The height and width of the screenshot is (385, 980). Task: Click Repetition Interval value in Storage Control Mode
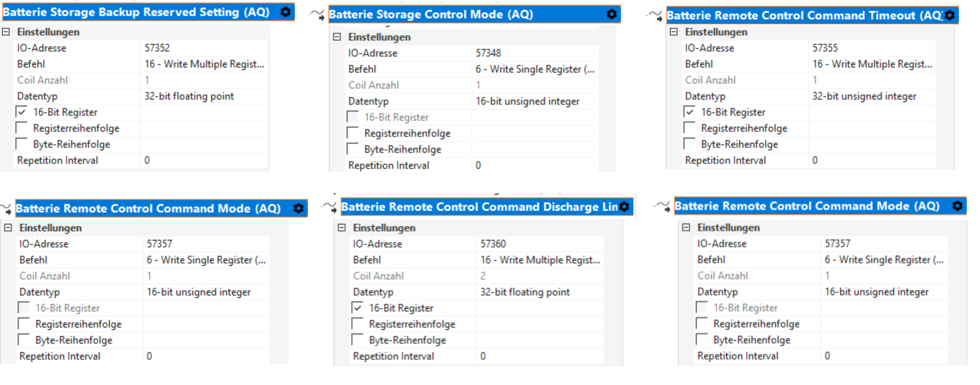point(534,165)
